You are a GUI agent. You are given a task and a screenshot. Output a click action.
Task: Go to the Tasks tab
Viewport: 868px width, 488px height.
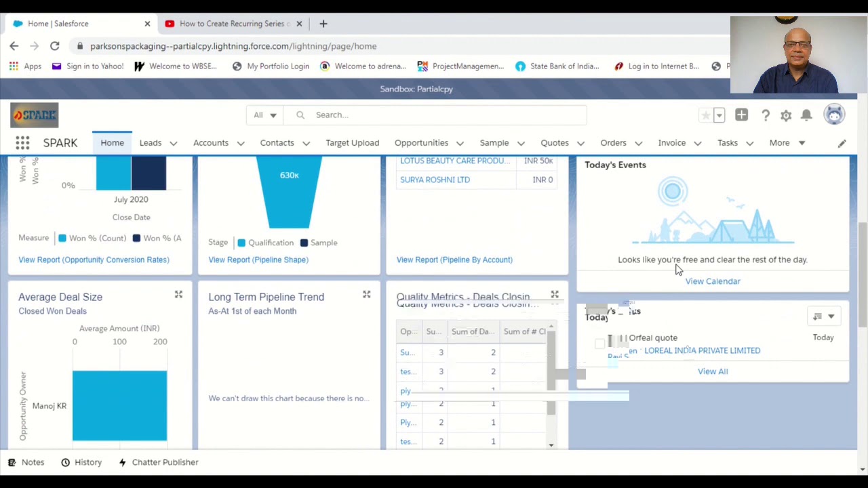click(728, 143)
